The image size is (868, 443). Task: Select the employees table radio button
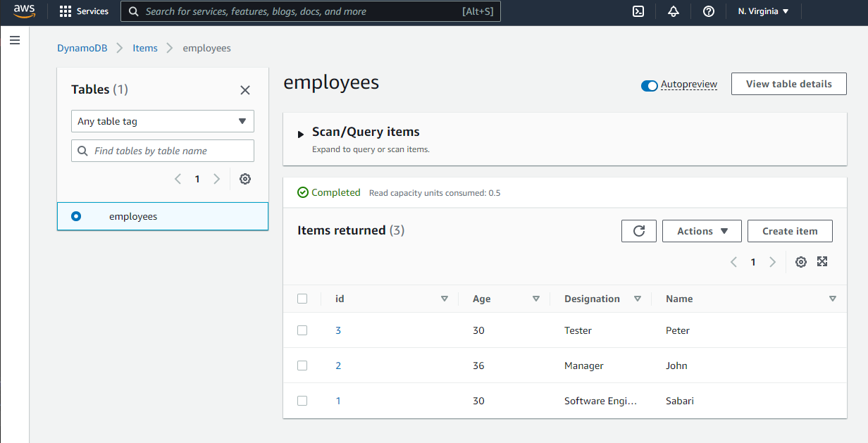click(x=76, y=216)
